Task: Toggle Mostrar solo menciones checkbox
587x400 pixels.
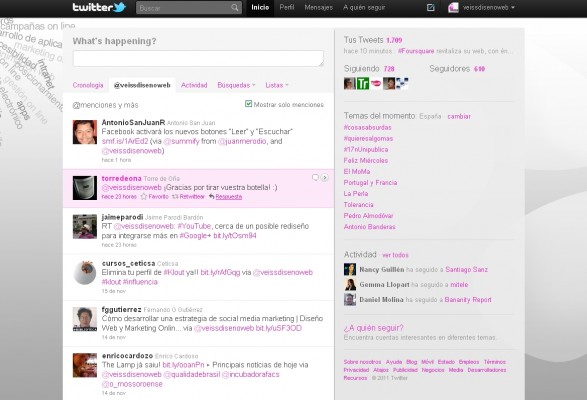Action: pyautogui.click(x=248, y=104)
